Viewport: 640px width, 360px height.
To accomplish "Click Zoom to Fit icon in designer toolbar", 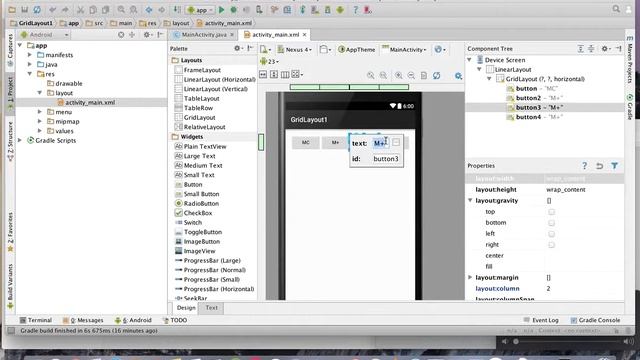I will click(371, 75).
